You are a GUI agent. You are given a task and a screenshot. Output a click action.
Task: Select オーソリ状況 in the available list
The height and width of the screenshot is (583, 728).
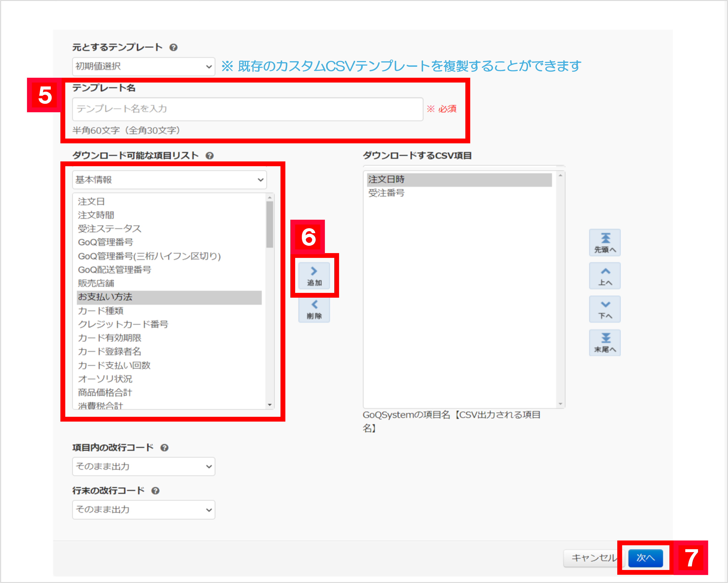(x=169, y=379)
